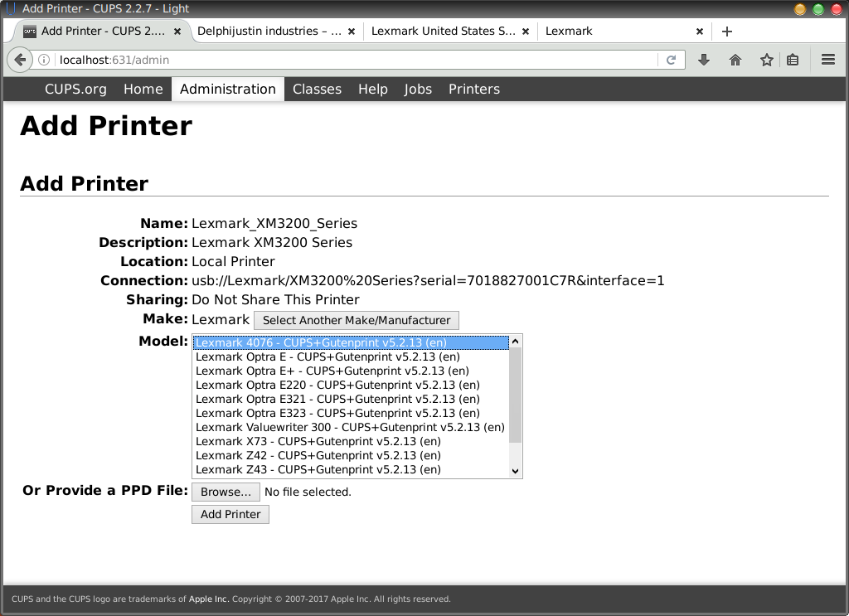Bookmark this page with the star icon
The width and height of the screenshot is (849, 616).
pyautogui.click(x=766, y=60)
